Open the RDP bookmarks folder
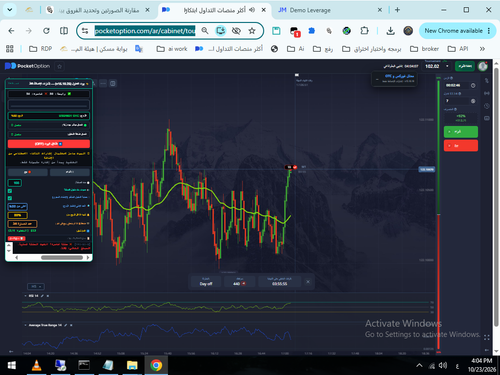The image size is (500, 375). pyautogui.click(x=41, y=49)
